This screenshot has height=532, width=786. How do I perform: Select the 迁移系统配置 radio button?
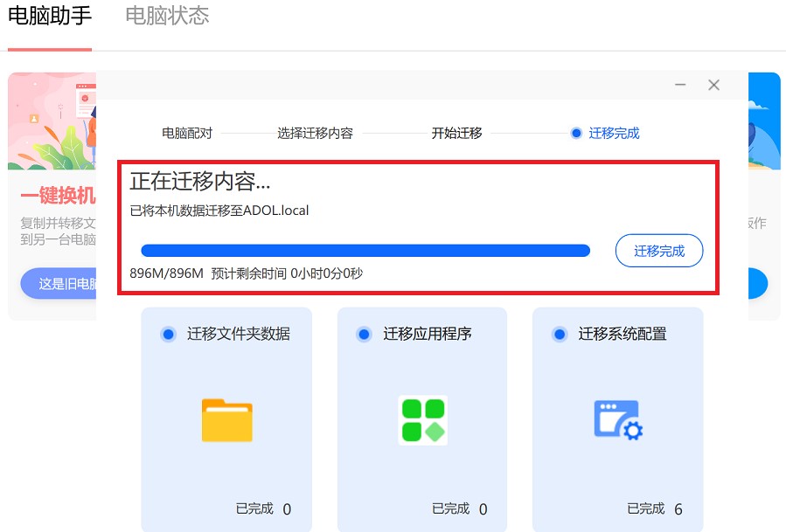click(559, 334)
